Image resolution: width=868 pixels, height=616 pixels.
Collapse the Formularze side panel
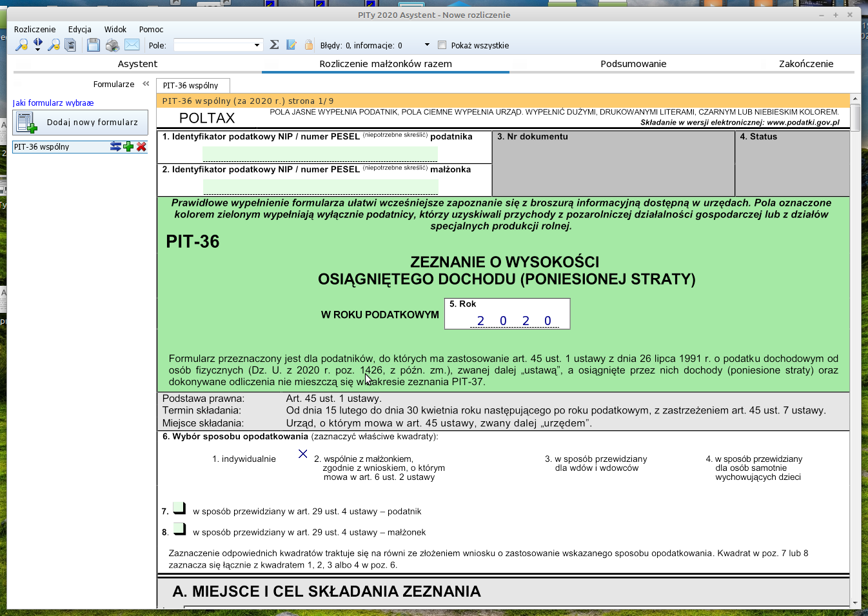pyautogui.click(x=146, y=84)
